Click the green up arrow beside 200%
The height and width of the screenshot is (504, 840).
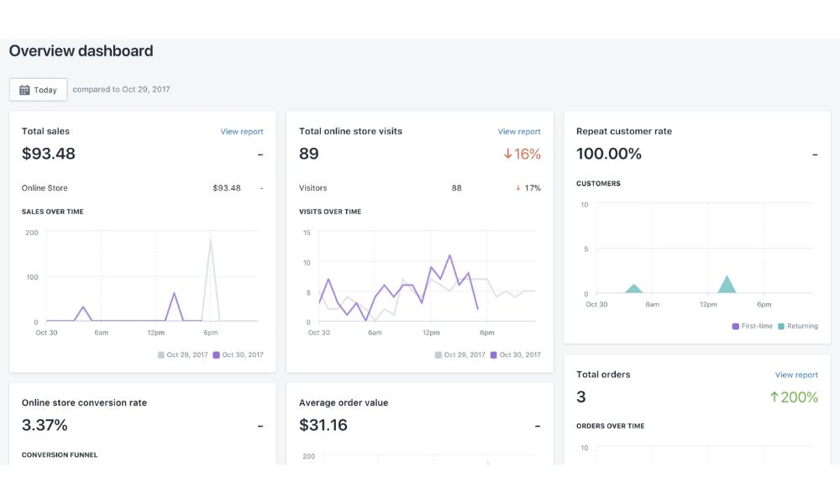click(x=774, y=397)
